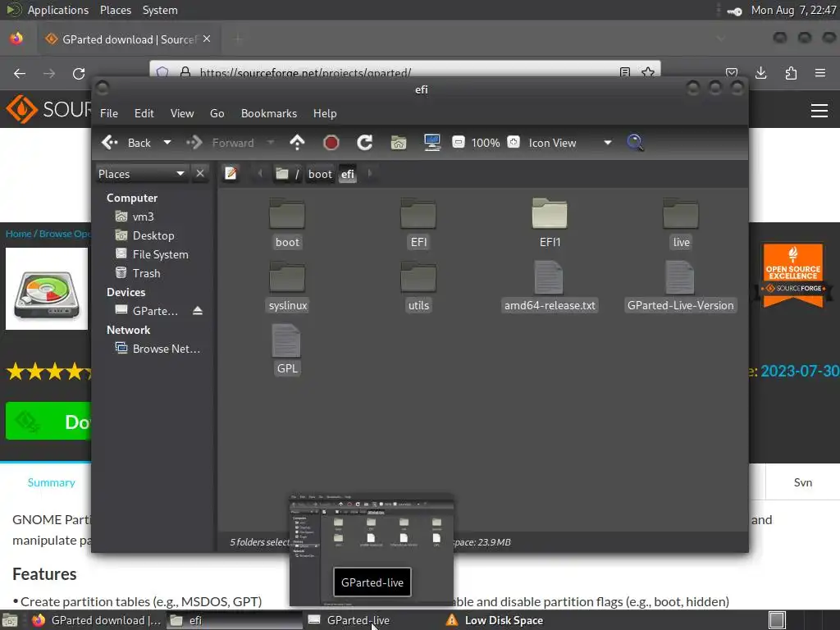Open Firefox extensions puzzle icon
The image size is (840, 630).
[x=791, y=73]
